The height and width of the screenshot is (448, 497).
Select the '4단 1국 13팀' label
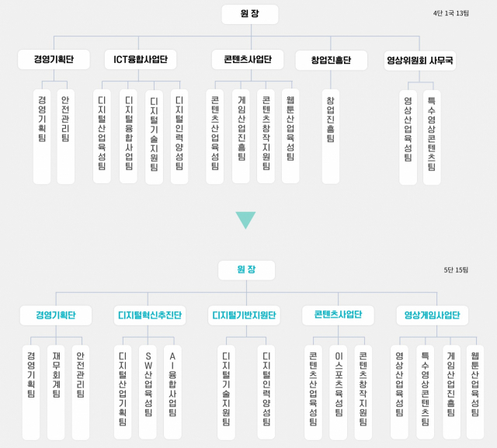450,13
